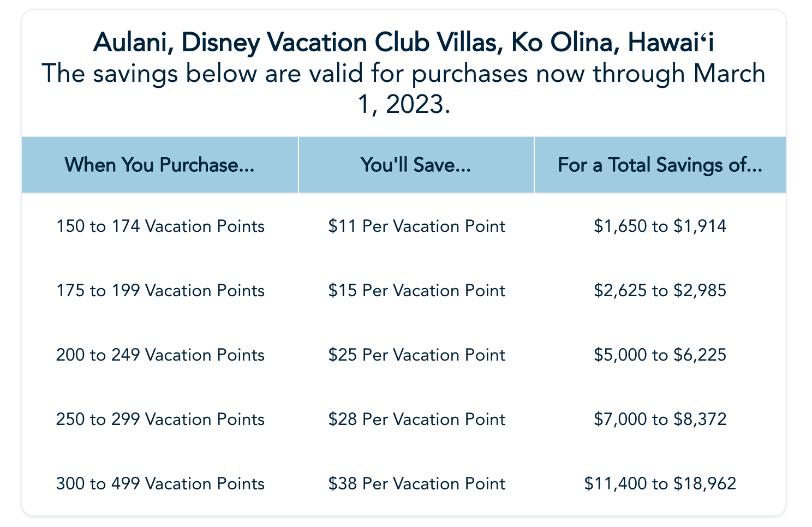Select the $28 Per Vacation Point cell
The image size is (812, 527).
tap(417, 419)
